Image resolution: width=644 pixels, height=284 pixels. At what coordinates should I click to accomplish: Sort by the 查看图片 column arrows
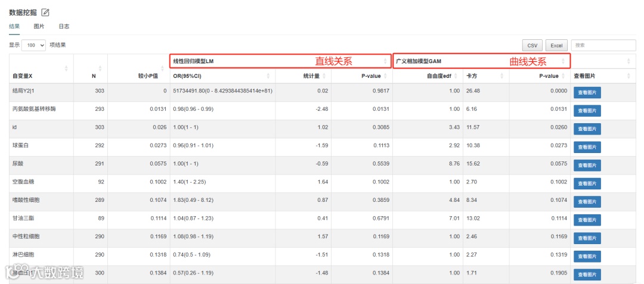628,76
